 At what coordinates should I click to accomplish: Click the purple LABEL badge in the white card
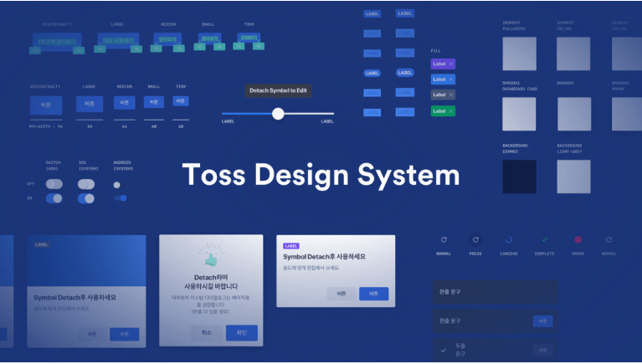click(291, 246)
